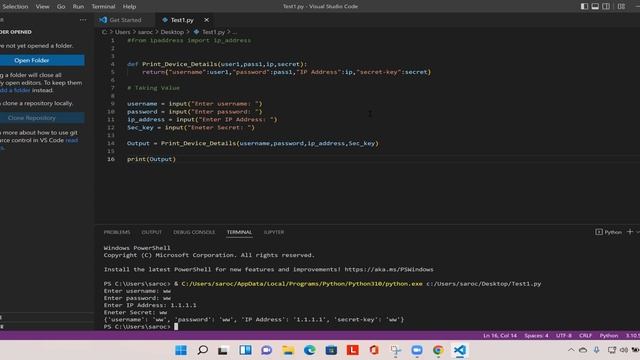Click line number 9 in the gutter

tap(113, 104)
